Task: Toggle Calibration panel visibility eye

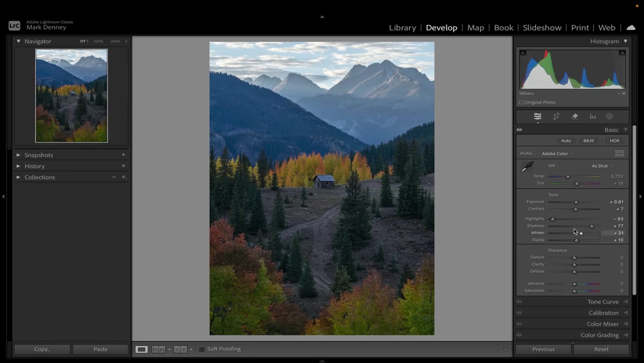Action: coord(519,313)
